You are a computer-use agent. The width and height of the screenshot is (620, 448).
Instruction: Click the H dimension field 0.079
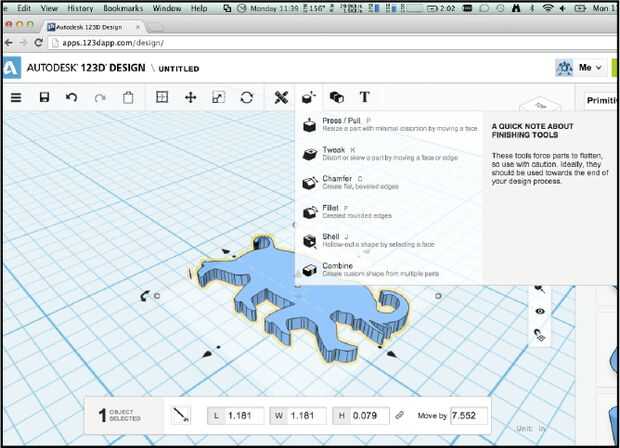pyautogui.click(x=361, y=416)
